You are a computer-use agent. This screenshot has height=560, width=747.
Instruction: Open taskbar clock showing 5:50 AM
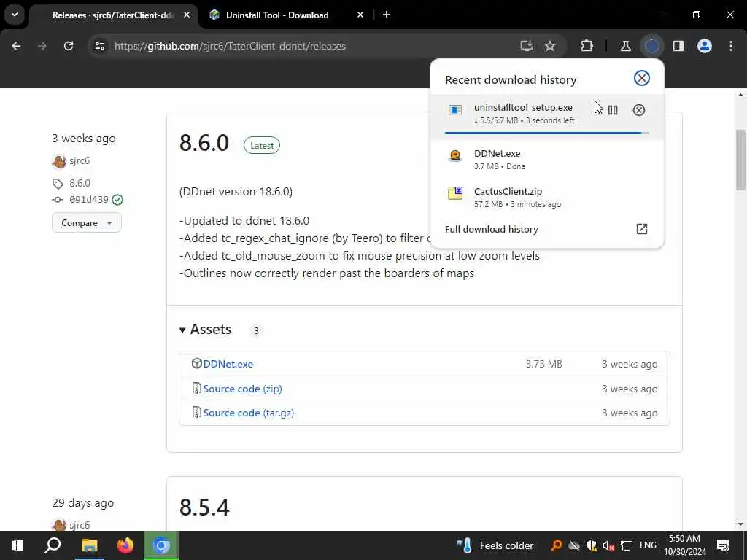[x=684, y=545]
